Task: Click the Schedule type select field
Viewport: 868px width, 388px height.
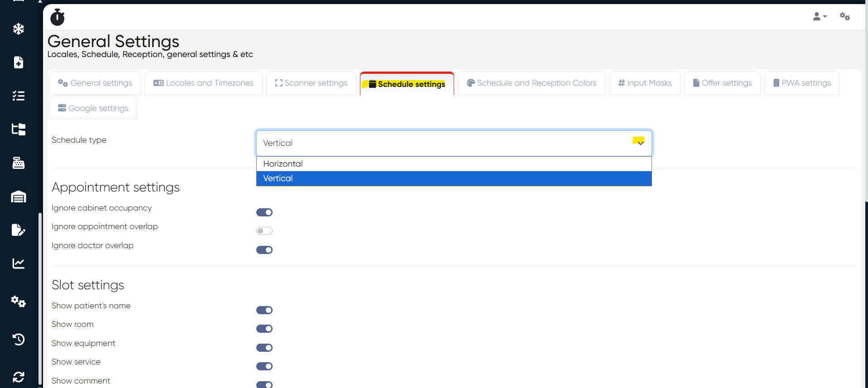Action: [x=454, y=143]
